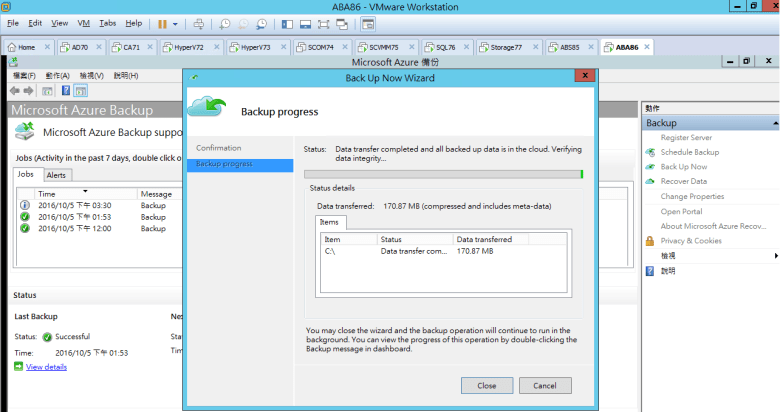Click the Close button in the wizard

point(486,385)
